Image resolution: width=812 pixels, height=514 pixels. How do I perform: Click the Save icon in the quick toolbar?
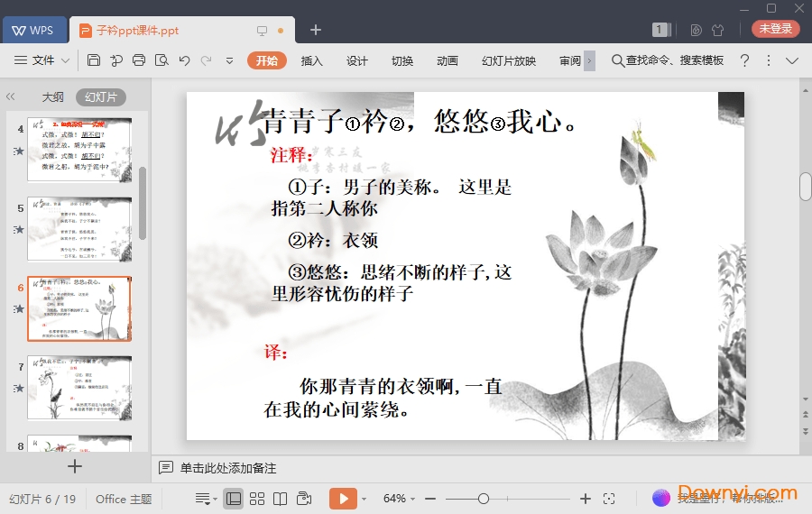[x=94, y=60]
